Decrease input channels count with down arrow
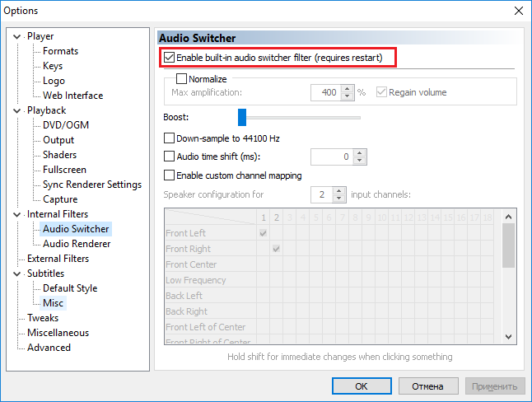Screen dimensions: 532x402 tap(338, 199)
